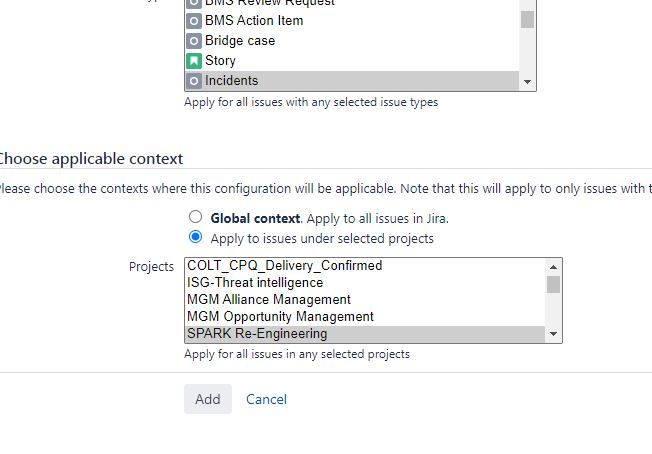This screenshot has height=454, width=652.
Task: Click the BMS Review Request icon
Action: point(194,4)
